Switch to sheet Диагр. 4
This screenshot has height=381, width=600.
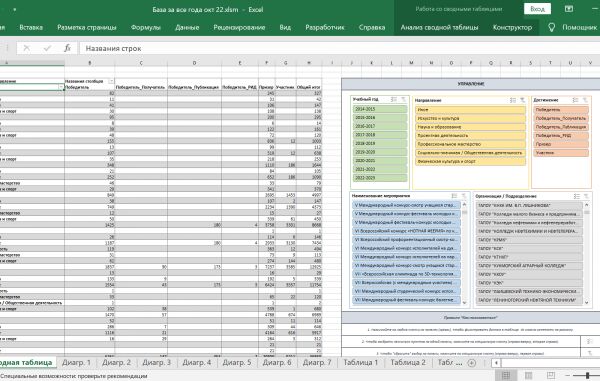click(x=197, y=362)
